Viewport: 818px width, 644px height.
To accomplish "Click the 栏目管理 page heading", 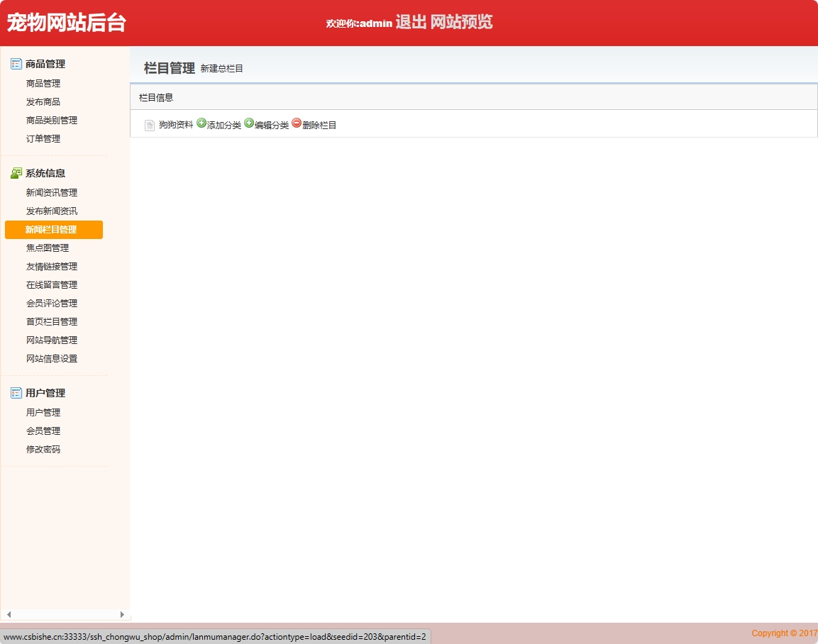I will 170,68.
